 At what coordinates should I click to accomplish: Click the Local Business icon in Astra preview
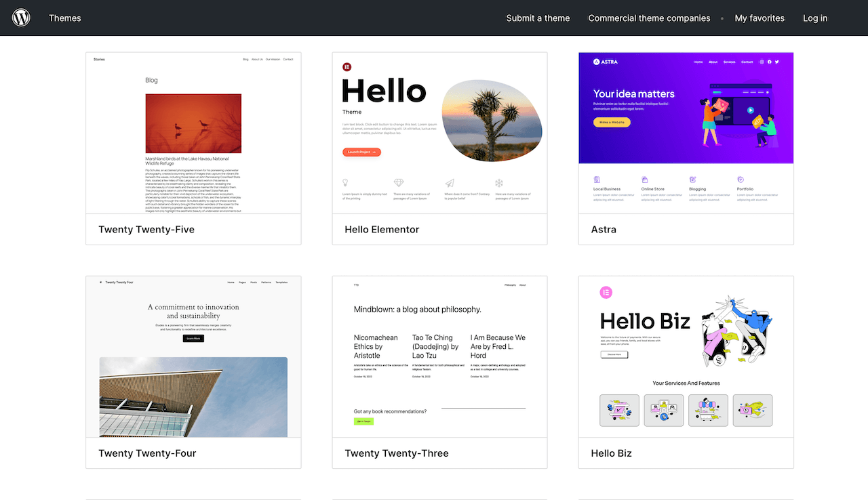pyautogui.click(x=597, y=180)
